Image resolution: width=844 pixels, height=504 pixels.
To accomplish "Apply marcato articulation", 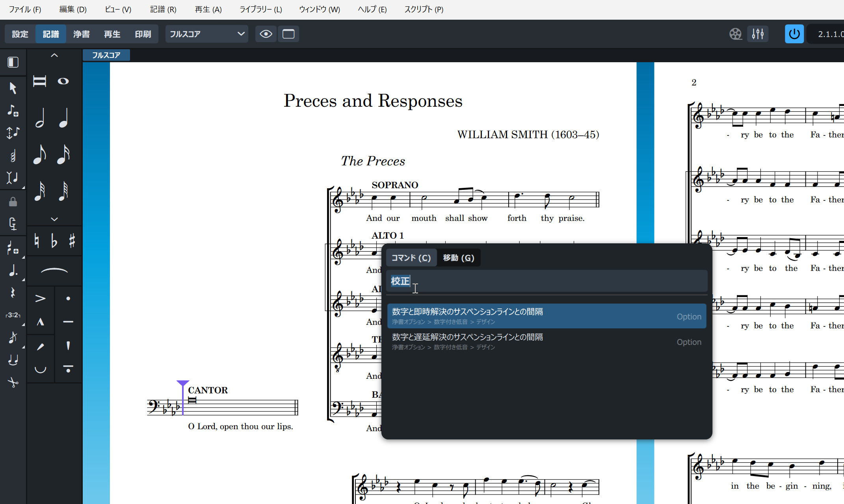I will 40,322.
